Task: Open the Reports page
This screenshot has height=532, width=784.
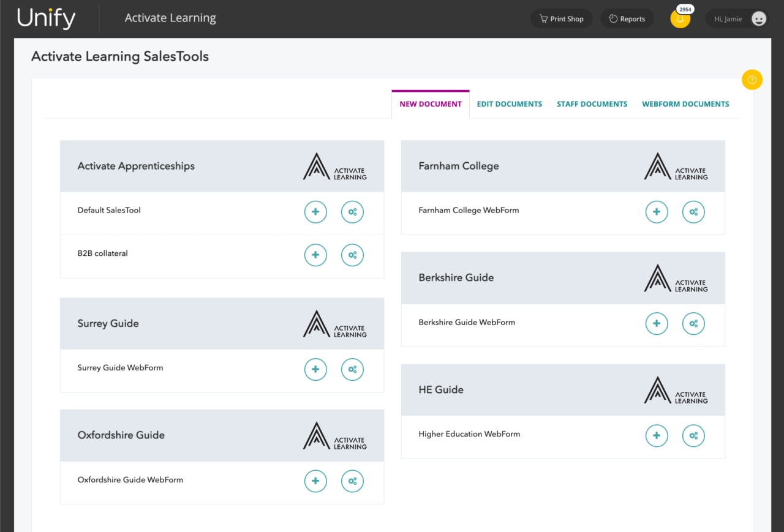Action: click(x=627, y=18)
